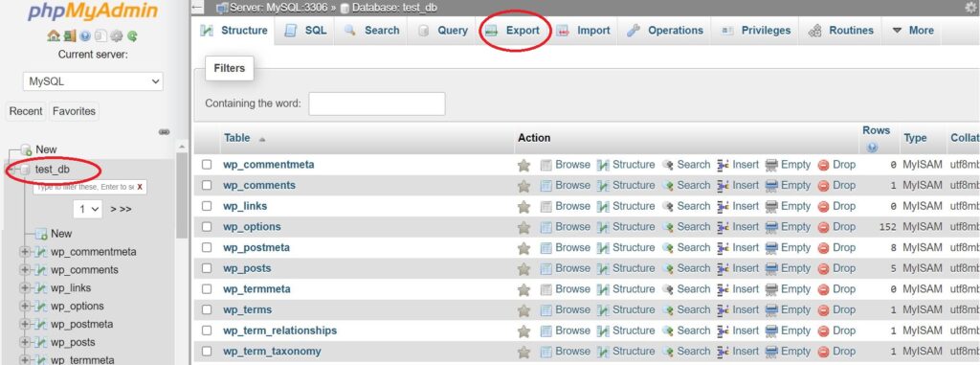The image size is (980, 365).
Task: Collapse navigation panel using top-left arrow
Action: click(x=197, y=8)
